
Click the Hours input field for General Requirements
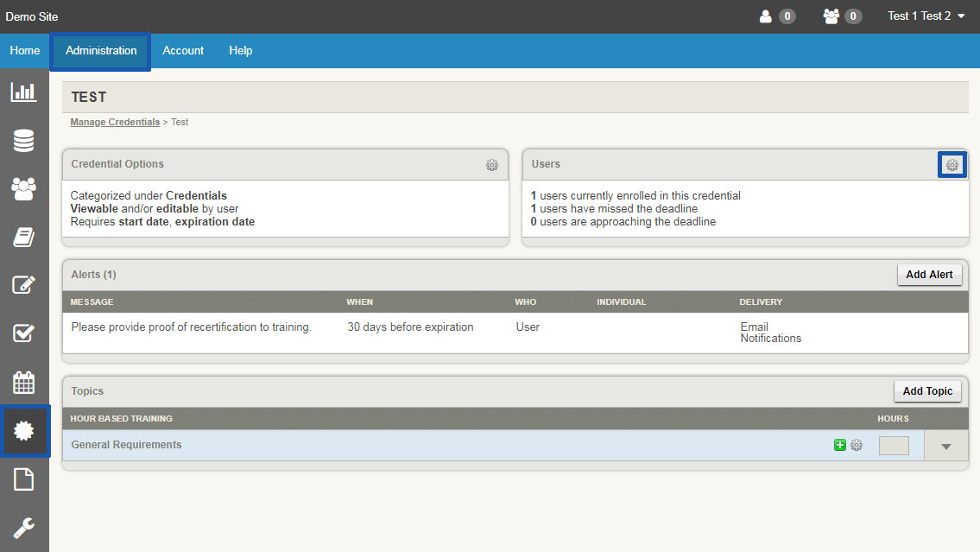pos(894,445)
